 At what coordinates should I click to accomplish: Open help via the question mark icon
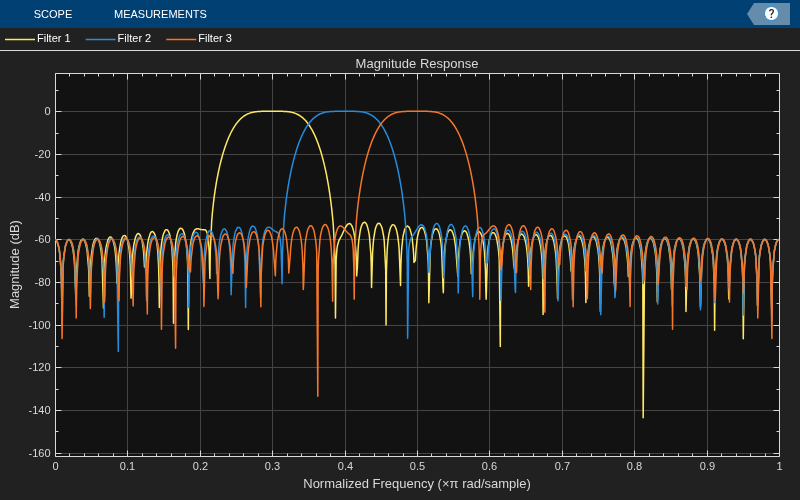click(x=771, y=14)
